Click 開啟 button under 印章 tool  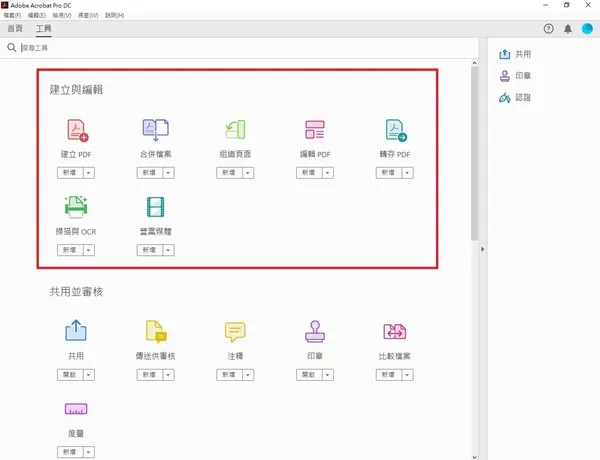(309, 375)
